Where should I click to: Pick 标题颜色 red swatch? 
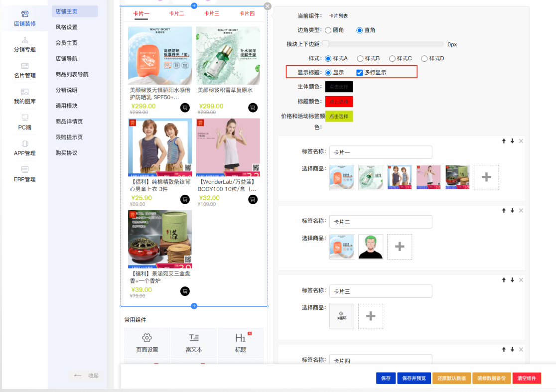click(x=339, y=102)
